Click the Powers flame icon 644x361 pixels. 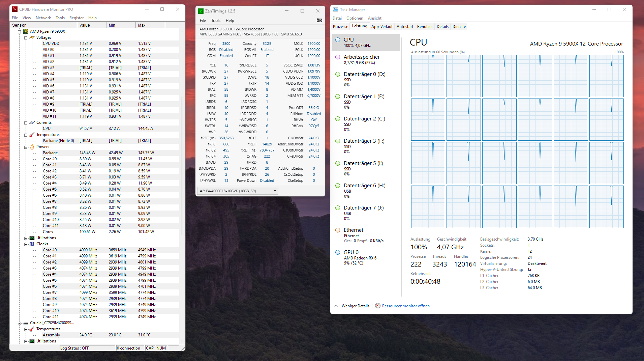pyautogui.click(x=32, y=147)
